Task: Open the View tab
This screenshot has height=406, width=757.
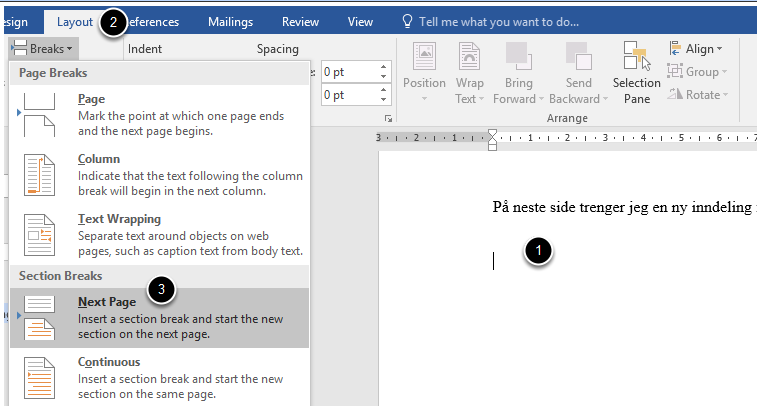Action: 360,22
